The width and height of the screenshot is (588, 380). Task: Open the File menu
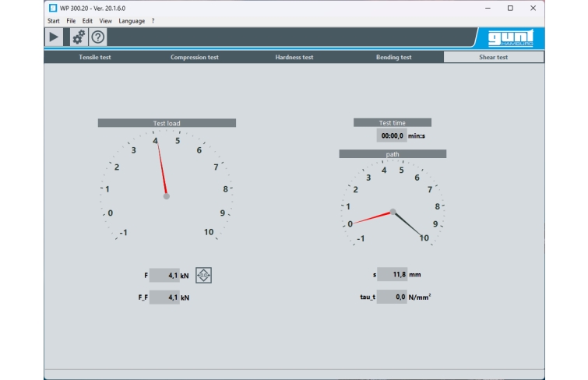click(71, 21)
